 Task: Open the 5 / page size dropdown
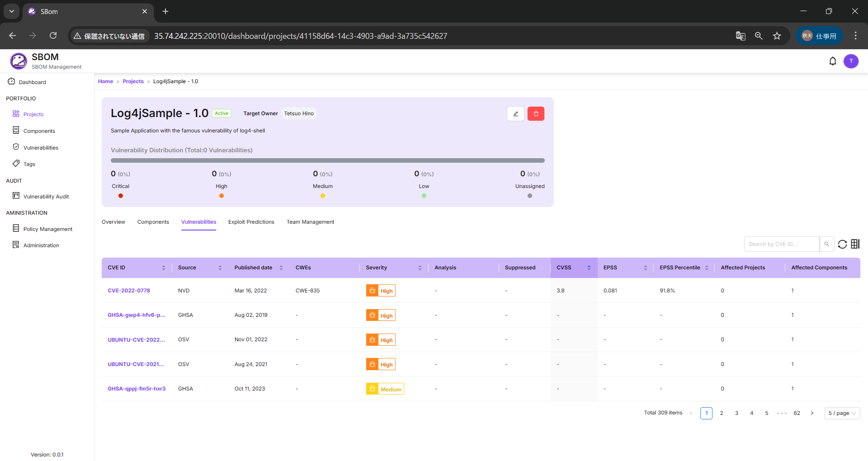click(841, 413)
